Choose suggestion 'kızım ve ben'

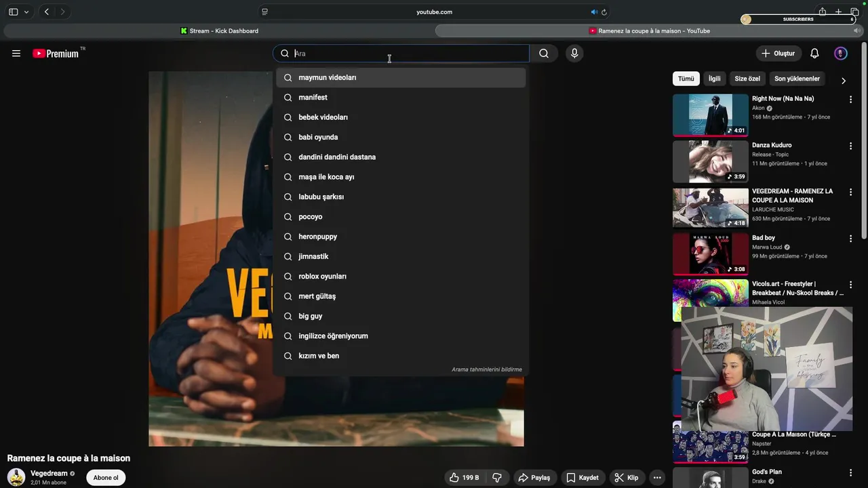pos(401,356)
